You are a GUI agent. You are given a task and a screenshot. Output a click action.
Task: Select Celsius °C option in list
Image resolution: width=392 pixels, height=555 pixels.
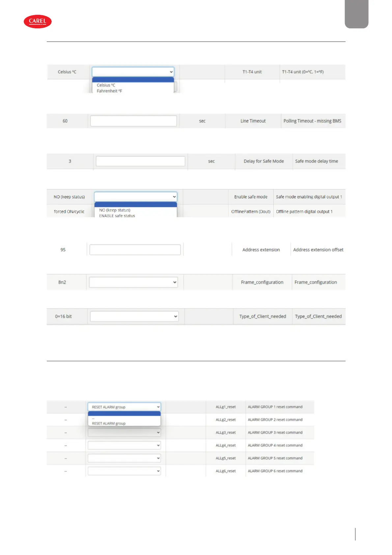pyautogui.click(x=106, y=85)
